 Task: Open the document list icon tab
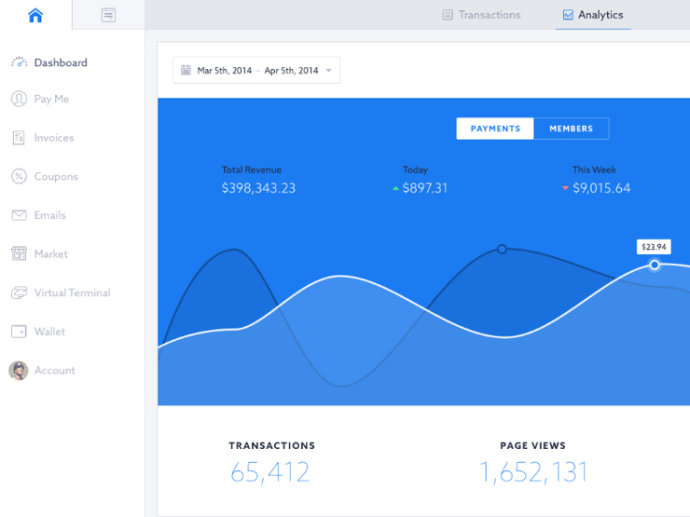(108, 15)
